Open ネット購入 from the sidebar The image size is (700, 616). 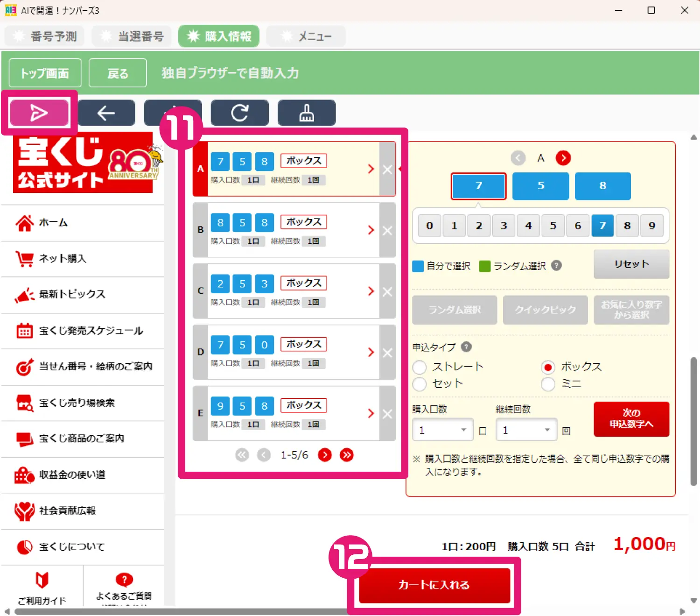coord(63,259)
